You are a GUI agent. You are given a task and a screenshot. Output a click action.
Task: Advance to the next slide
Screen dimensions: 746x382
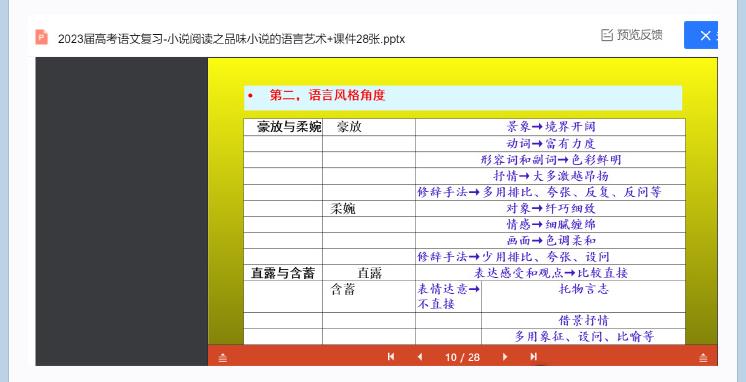(505, 356)
